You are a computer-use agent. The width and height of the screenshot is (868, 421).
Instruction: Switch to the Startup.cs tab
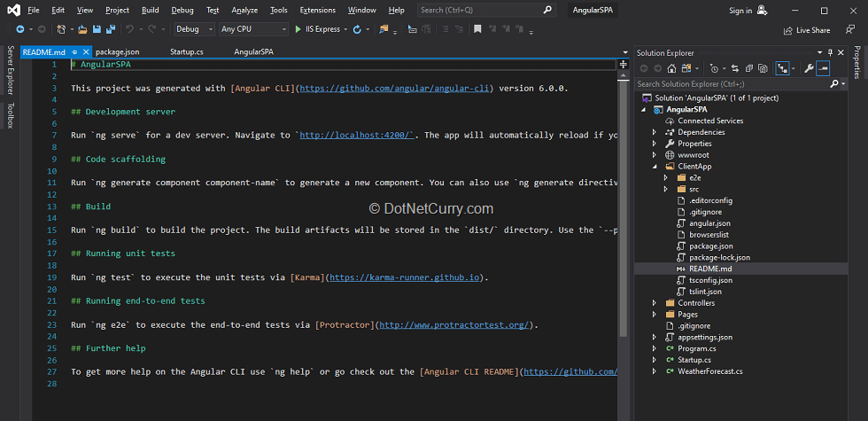coord(187,52)
